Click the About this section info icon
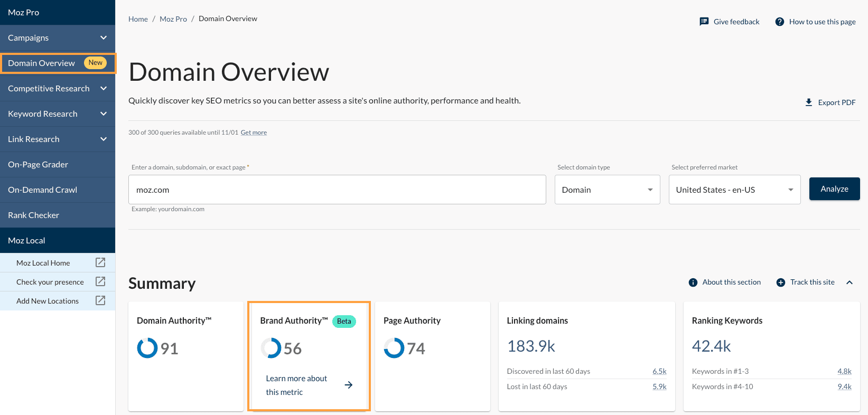This screenshot has height=415, width=868. 693,282
